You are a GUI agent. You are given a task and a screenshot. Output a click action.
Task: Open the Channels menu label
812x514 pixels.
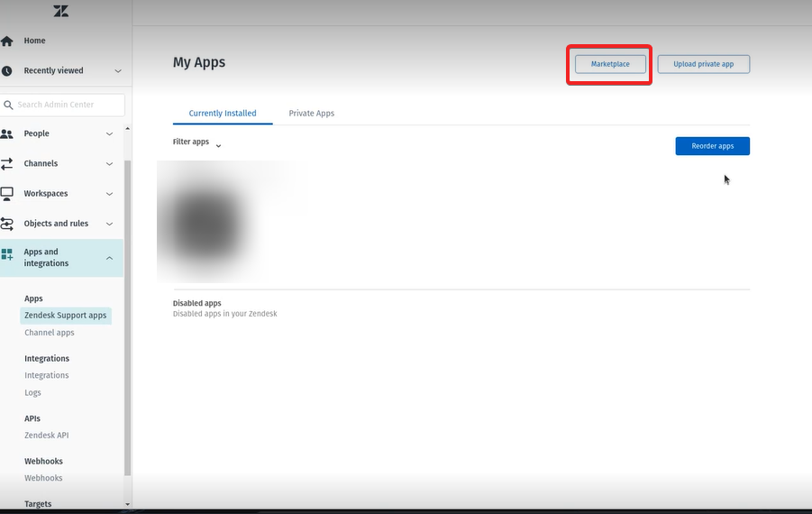[41, 164]
